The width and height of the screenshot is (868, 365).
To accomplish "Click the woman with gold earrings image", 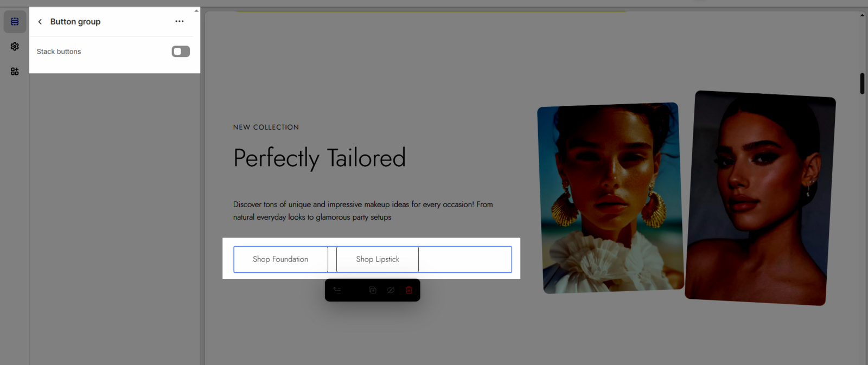I will point(610,198).
